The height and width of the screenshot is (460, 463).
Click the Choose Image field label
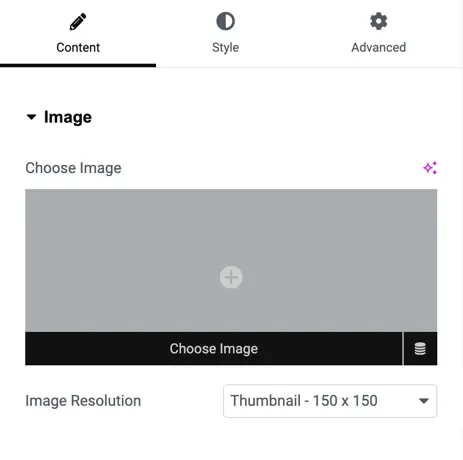pos(73,168)
